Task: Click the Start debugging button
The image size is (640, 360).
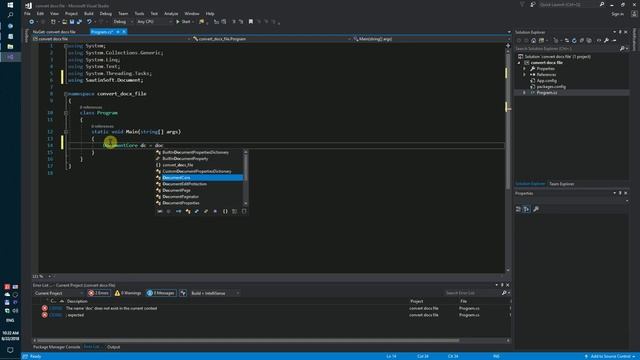Action: click(x=184, y=22)
